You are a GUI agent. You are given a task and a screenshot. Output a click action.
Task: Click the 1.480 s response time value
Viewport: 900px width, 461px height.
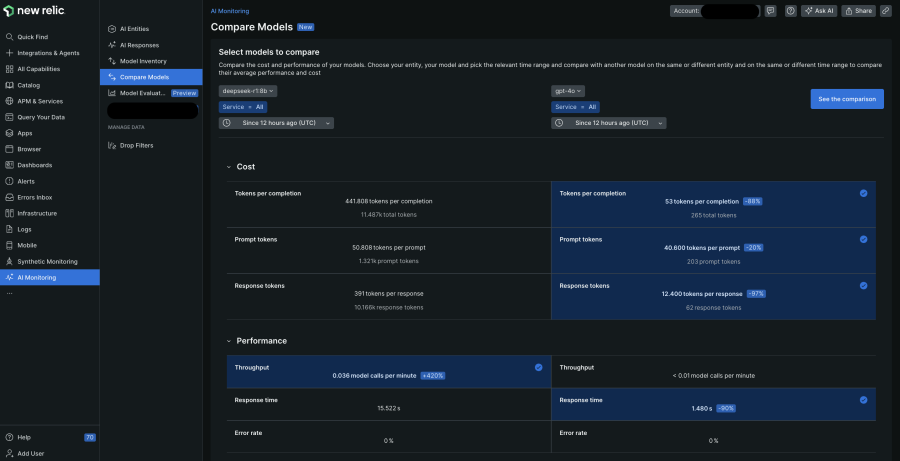tap(701, 408)
